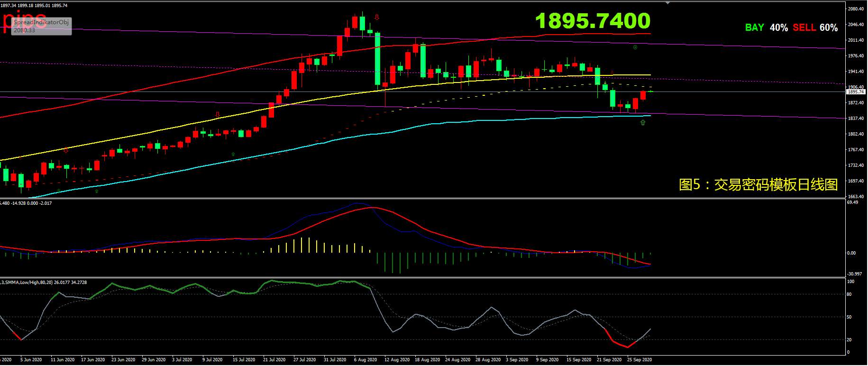This screenshot has width=868, height=366.
Task: Click 1941.40 on the price axis
Action: click(x=856, y=72)
